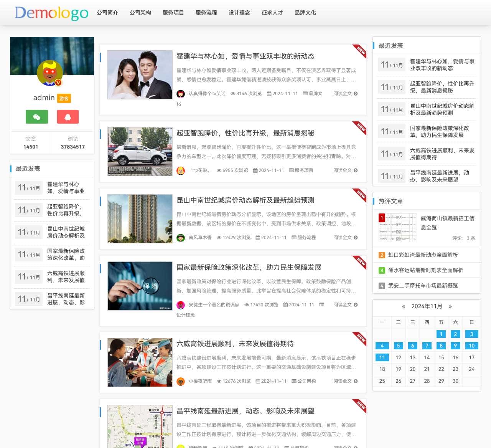Open 设计理念 in navigation bar
The height and width of the screenshot is (448, 491).
tap(239, 13)
